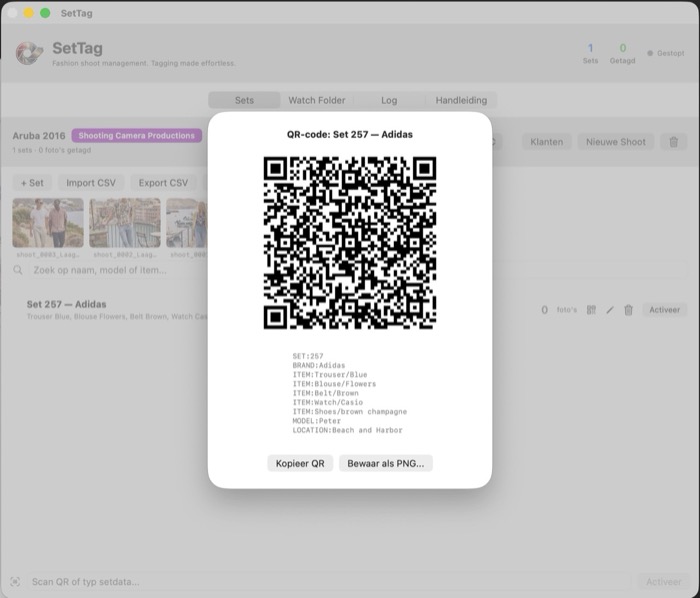Click the Scan QR of typ setdata field
Viewport: 700px width, 598px height.
tap(328, 581)
